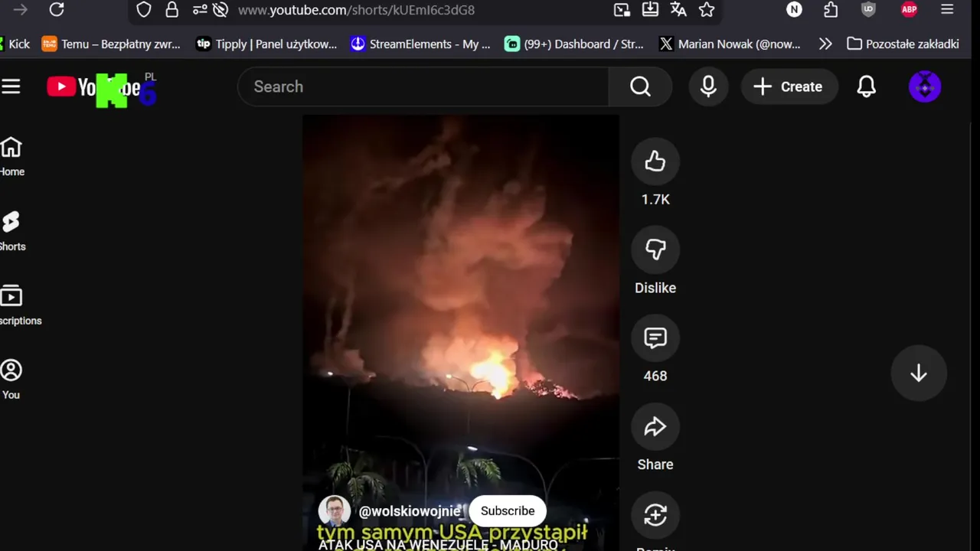Go to next Short with down arrow
Viewport: 980px width, 551px height.
click(x=919, y=373)
